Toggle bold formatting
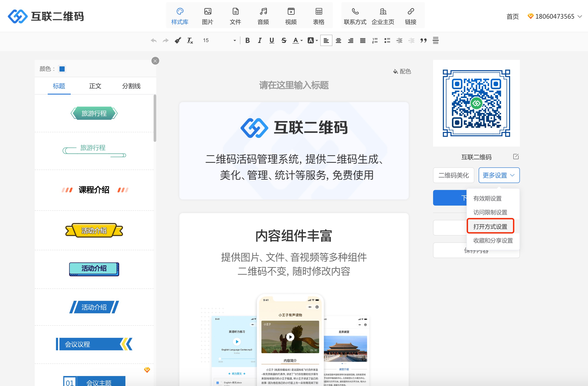The image size is (588, 386). point(247,41)
